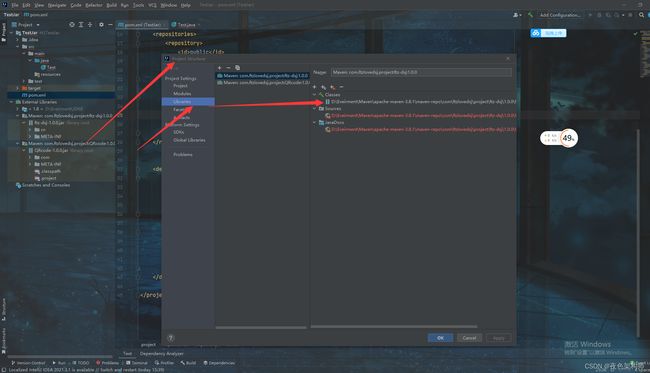Viewport: 650px width, 373px height.
Task: Hide the Project tool window
Action: [x=110, y=25]
